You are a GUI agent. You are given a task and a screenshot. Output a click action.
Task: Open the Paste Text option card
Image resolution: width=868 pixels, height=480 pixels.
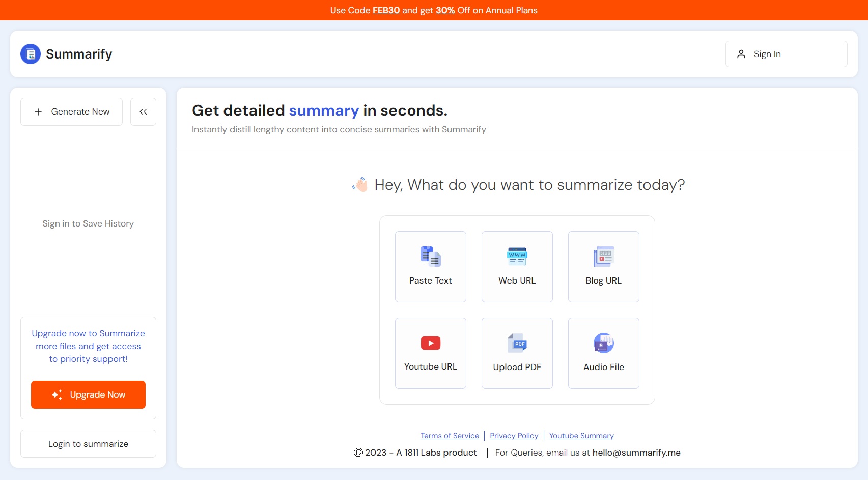431,267
